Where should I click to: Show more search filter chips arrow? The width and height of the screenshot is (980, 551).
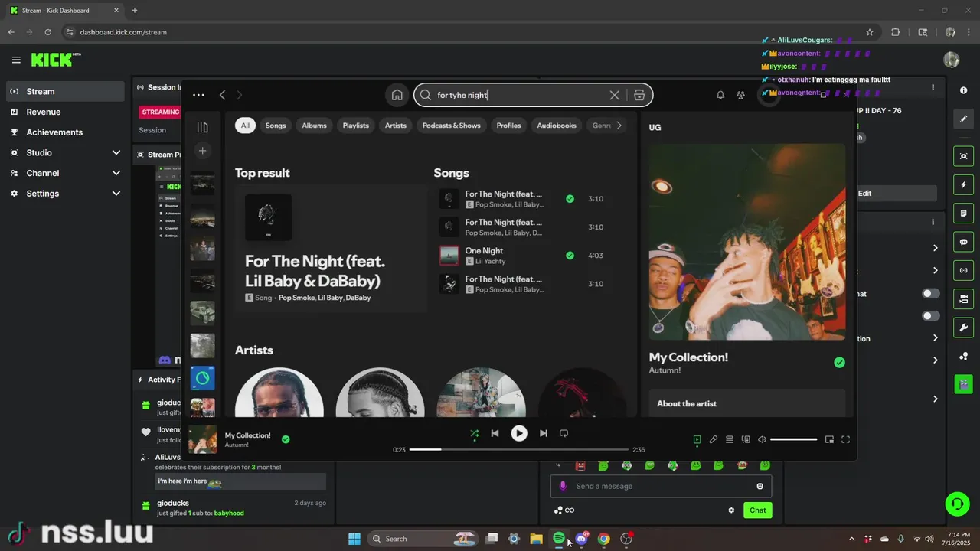coord(619,126)
